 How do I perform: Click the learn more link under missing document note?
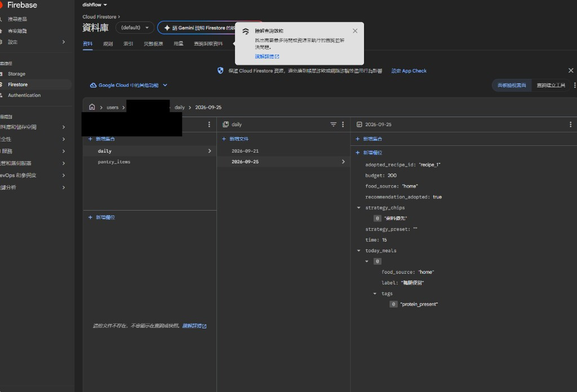[194, 326]
